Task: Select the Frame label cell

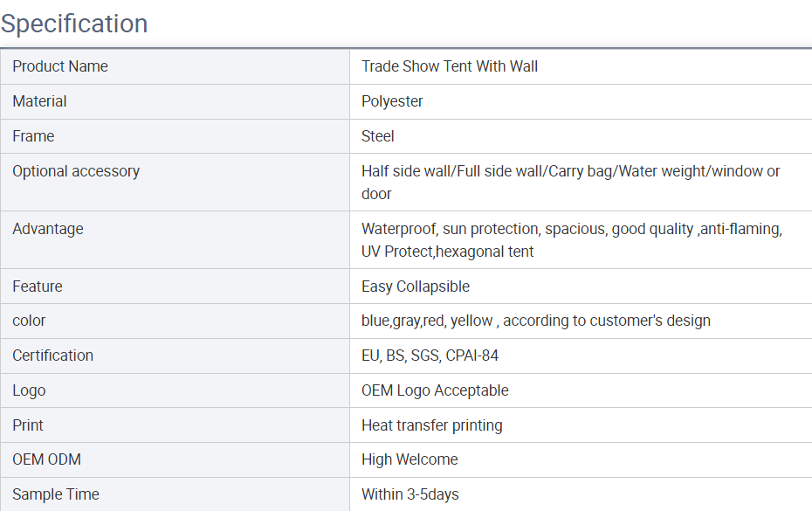Action: [175, 136]
